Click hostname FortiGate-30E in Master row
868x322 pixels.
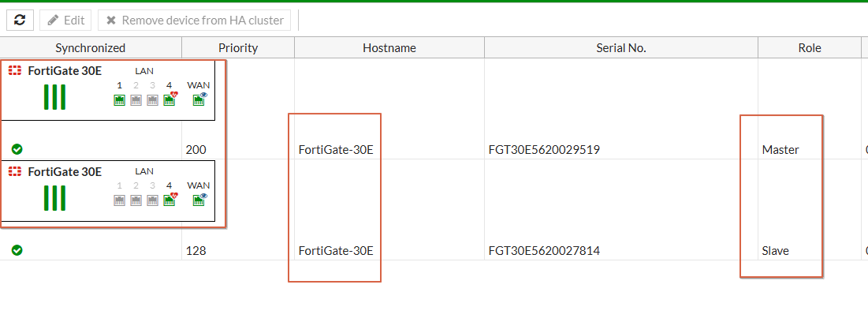pos(336,150)
